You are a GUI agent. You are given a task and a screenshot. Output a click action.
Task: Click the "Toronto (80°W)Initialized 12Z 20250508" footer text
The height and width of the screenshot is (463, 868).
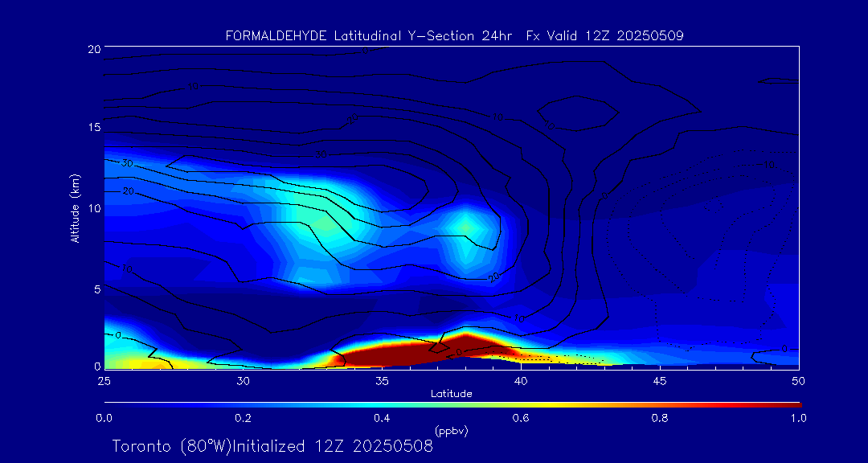(x=273, y=446)
